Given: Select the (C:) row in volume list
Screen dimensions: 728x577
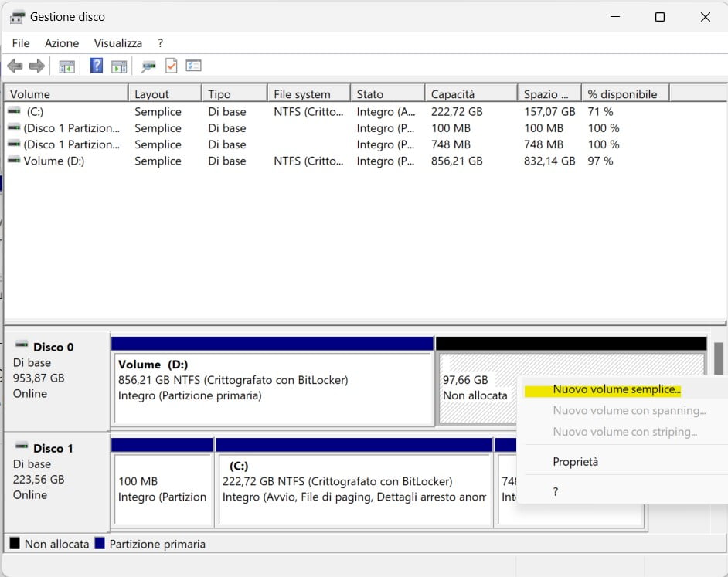Looking at the screenshot, I should click(35, 112).
